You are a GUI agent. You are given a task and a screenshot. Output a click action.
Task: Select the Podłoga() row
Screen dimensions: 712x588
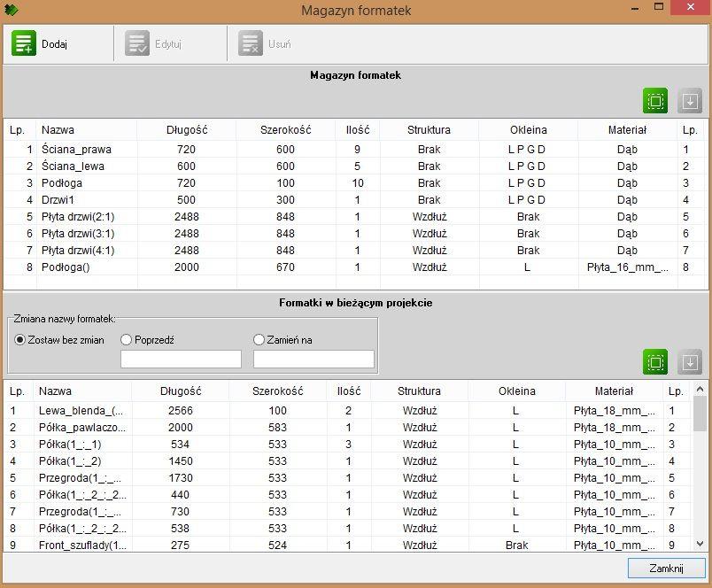click(354, 267)
